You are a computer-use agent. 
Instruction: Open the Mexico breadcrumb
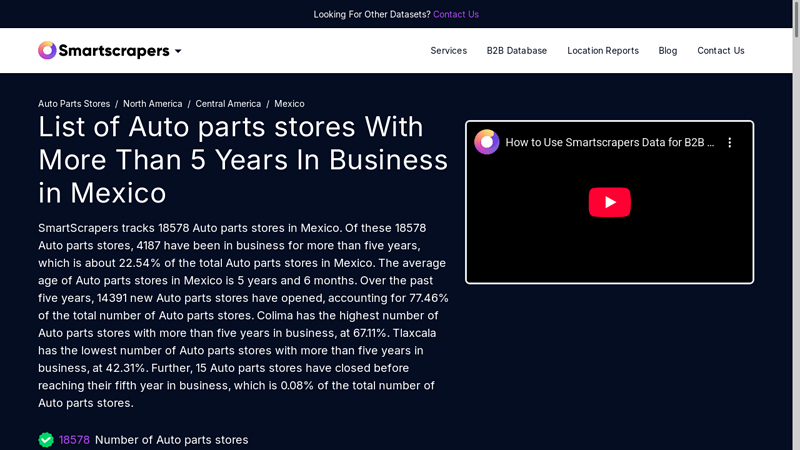pos(289,104)
